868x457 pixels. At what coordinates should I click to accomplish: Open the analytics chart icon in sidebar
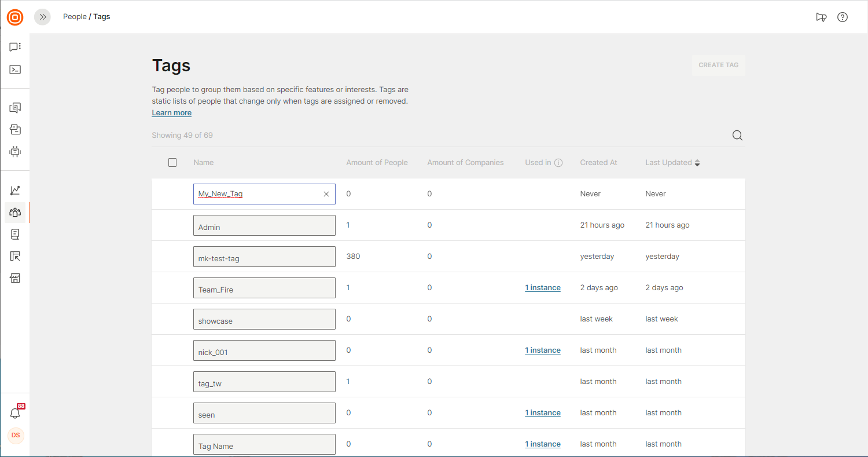pyautogui.click(x=15, y=190)
